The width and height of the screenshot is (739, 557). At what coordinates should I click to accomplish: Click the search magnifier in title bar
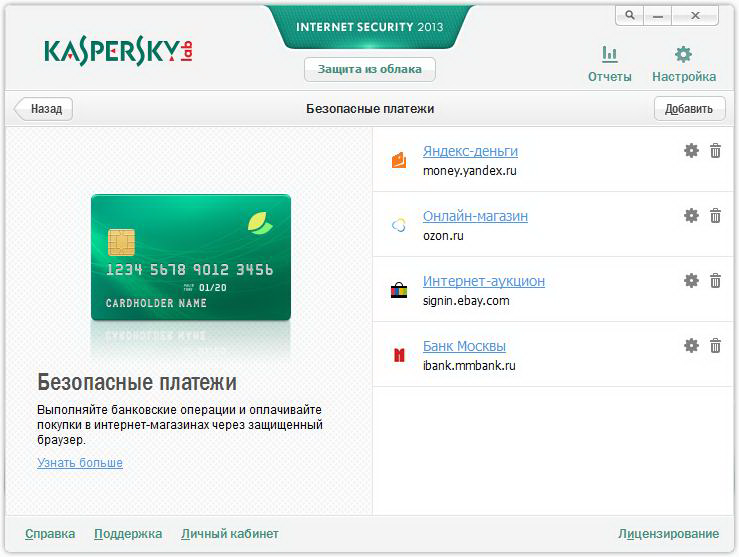pos(630,16)
